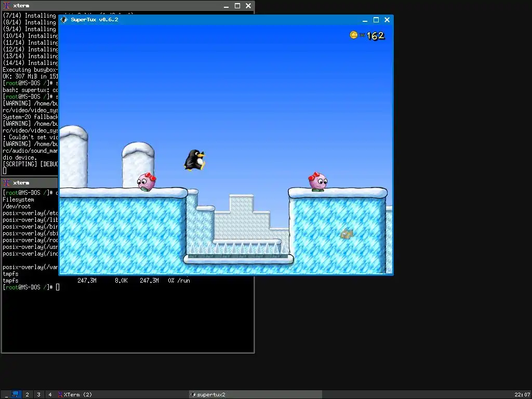Click the '8.0K' value in lower xterm
This screenshot has height=399, width=532.
pyautogui.click(x=121, y=281)
